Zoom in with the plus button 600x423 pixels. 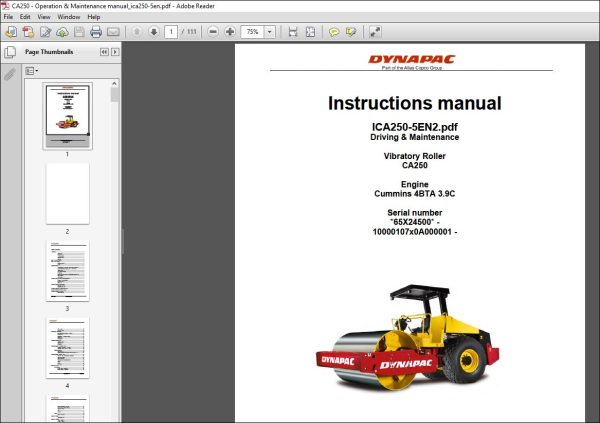point(230,32)
